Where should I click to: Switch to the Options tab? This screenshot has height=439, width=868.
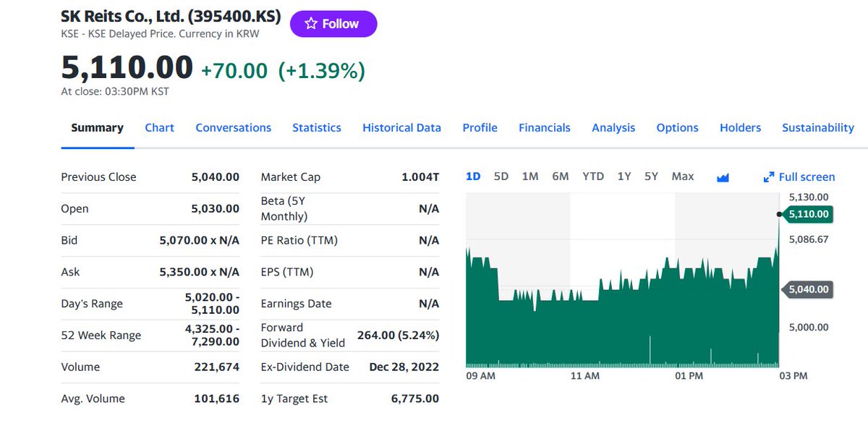coord(677,127)
